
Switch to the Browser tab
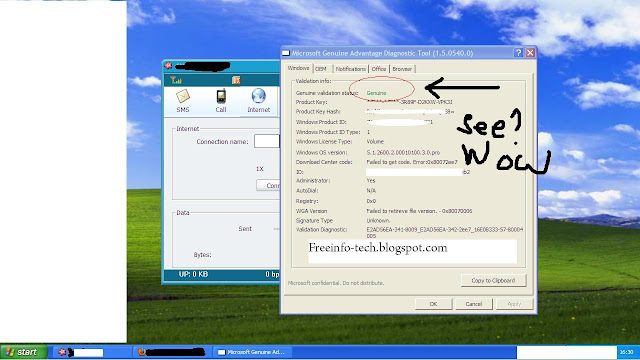point(402,69)
